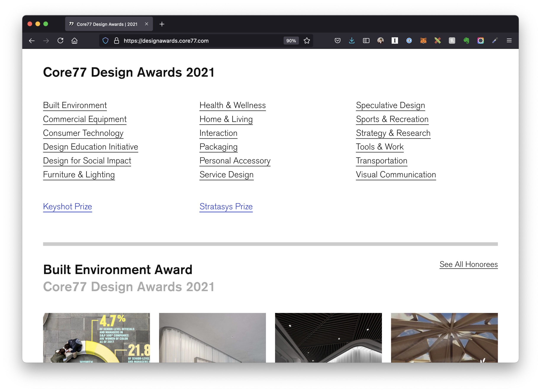Reload the current page
The image size is (541, 392).
[60, 41]
